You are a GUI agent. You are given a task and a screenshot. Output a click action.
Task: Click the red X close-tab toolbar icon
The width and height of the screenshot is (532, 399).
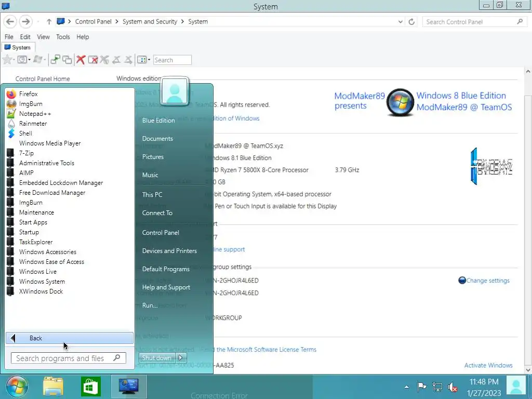[x=81, y=60]
